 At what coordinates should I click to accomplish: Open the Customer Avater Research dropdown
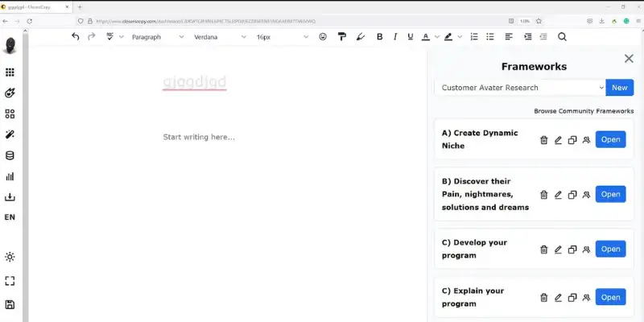coord(520,88)
